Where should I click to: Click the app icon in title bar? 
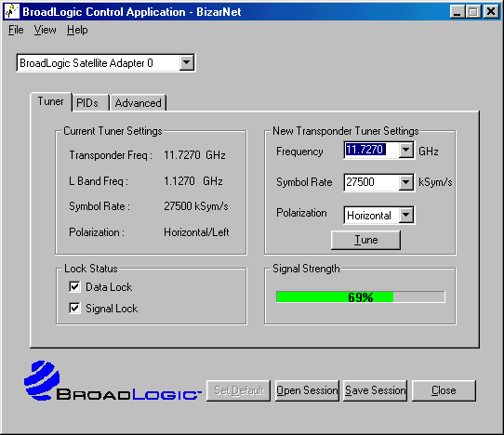point(12,11)
